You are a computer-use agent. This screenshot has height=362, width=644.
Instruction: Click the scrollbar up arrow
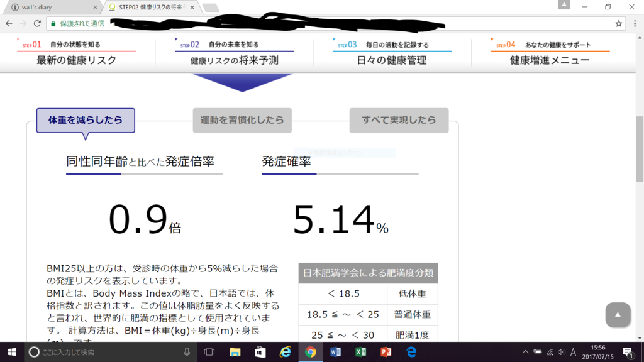pyautogui.click(x=640, y=38)
